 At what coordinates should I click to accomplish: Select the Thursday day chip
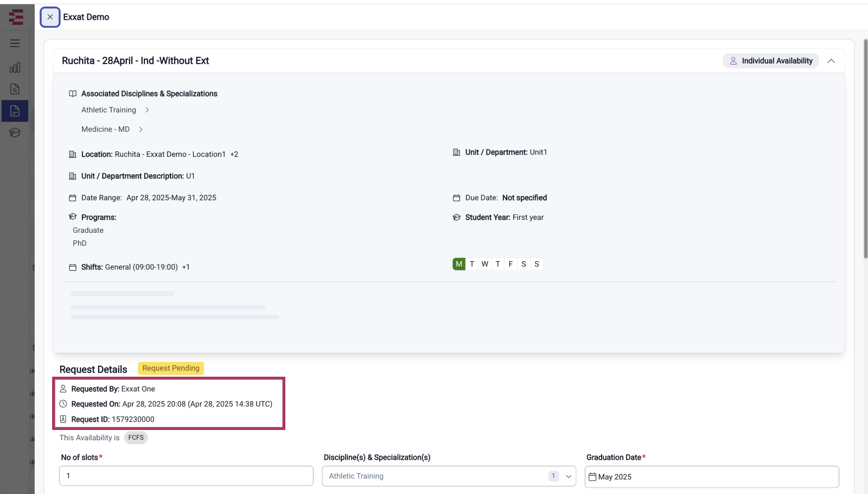[498, 264]
